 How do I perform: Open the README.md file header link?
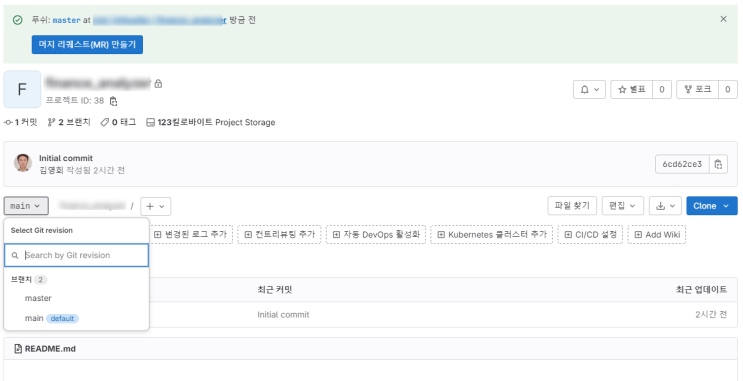pyautogui.click(x=50, y=349)
